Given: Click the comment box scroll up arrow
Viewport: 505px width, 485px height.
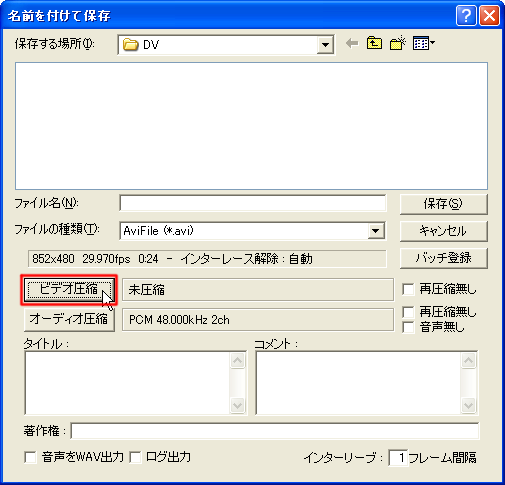Looking at the screenshot, I should click(x=469, y=360).
